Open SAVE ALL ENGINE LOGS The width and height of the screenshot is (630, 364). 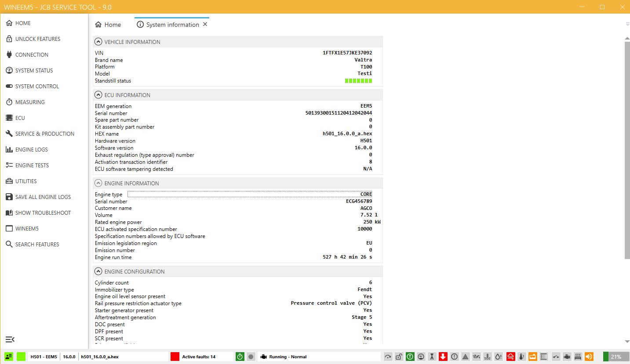coord(43,197)
